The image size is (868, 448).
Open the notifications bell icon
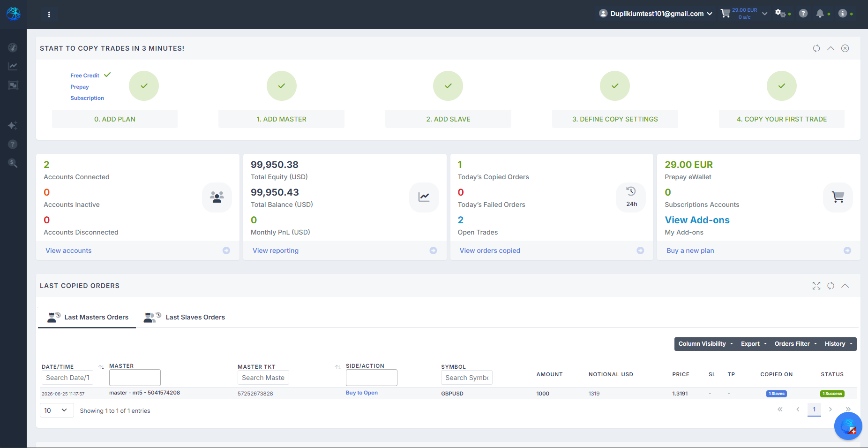point(820,14)
